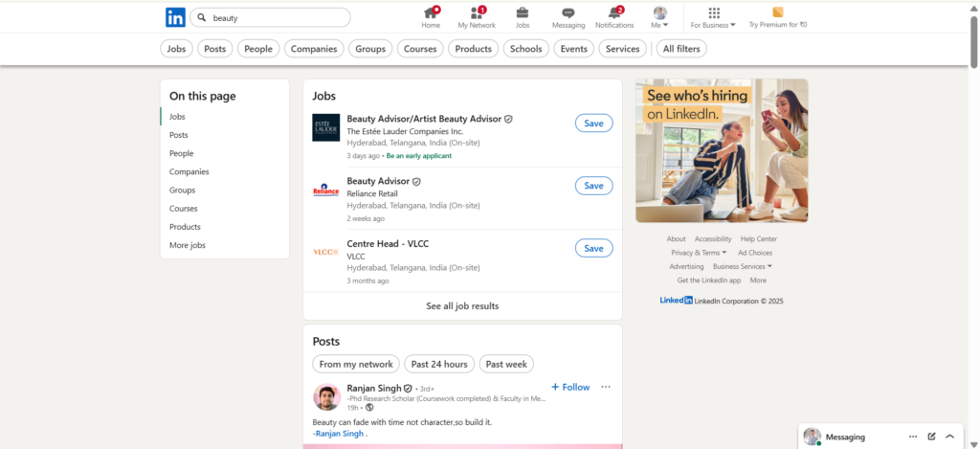The height and width of the screenshot is (449, 980).
Task: Click See all job results link
Action: coord(462,306)
